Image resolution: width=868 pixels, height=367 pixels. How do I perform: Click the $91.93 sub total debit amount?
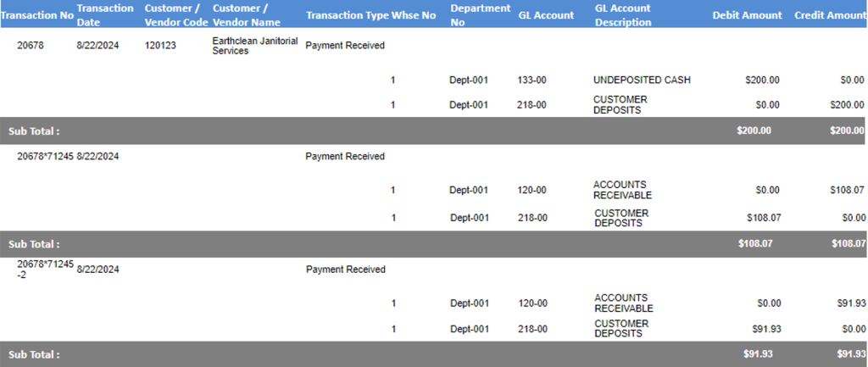[x=758, y=353]
